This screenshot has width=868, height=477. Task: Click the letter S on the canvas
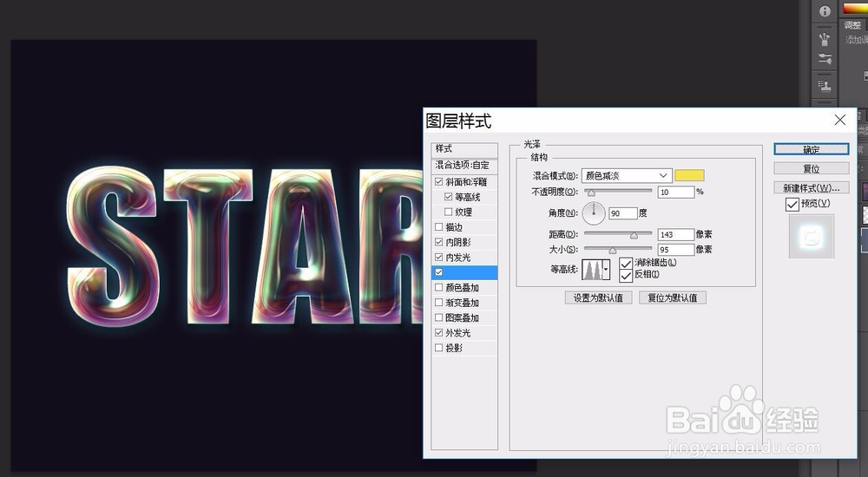point(113,247)
